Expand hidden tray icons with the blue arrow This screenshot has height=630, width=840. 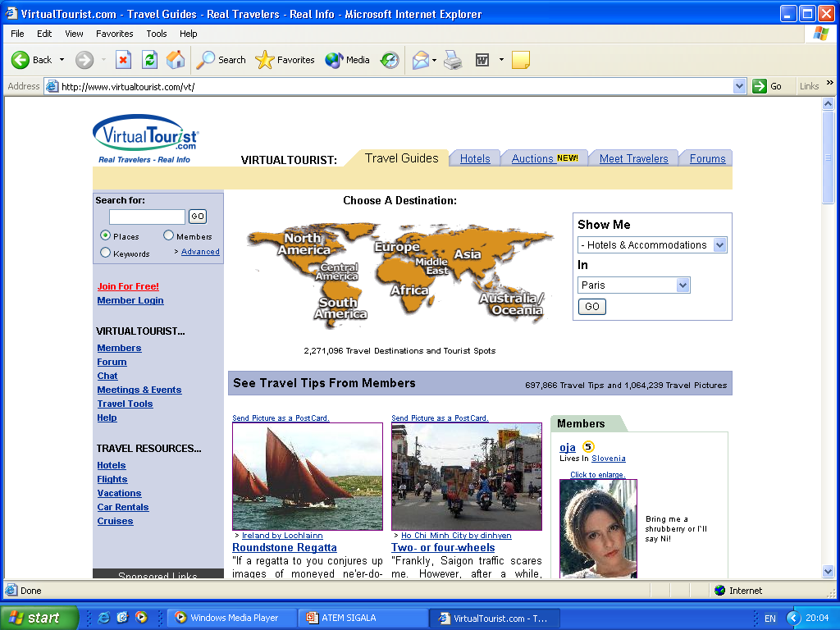(793, 619)
